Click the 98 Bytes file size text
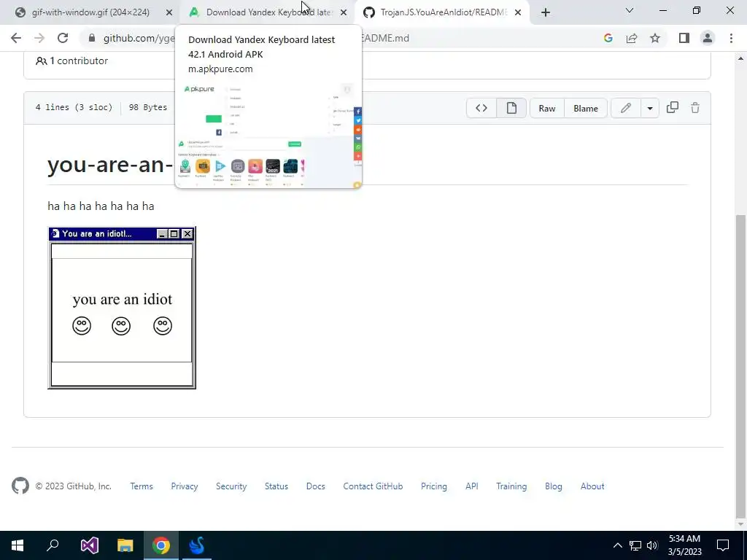The height and width of the screenshot is (560, 747). click(148, 108)
